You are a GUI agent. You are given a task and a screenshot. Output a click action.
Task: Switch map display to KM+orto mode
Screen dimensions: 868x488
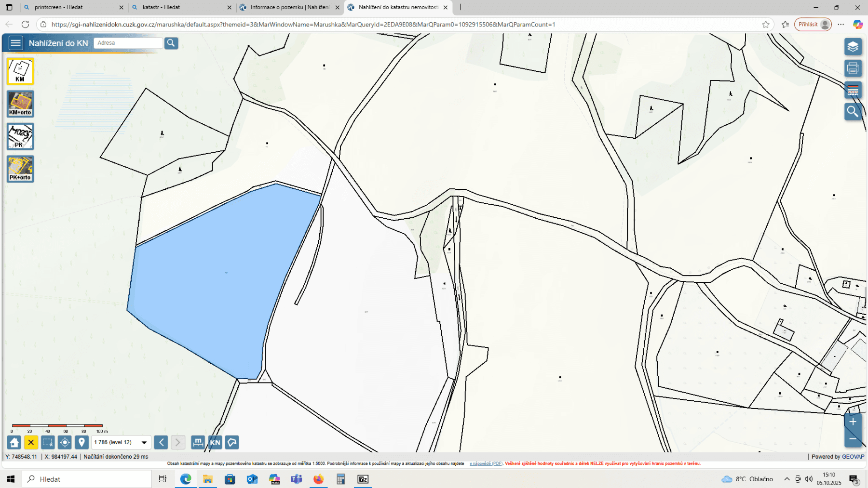click(20, 104)
